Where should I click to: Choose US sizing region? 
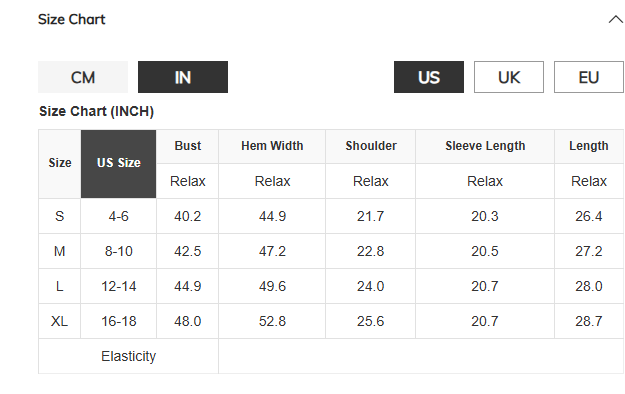click(x=429, y=77)
